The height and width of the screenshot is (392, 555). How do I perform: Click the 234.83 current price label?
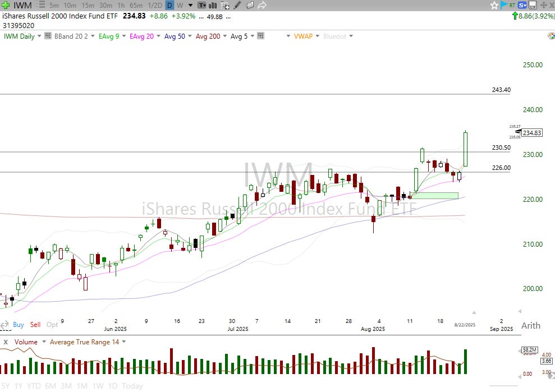tap(532, 133)
